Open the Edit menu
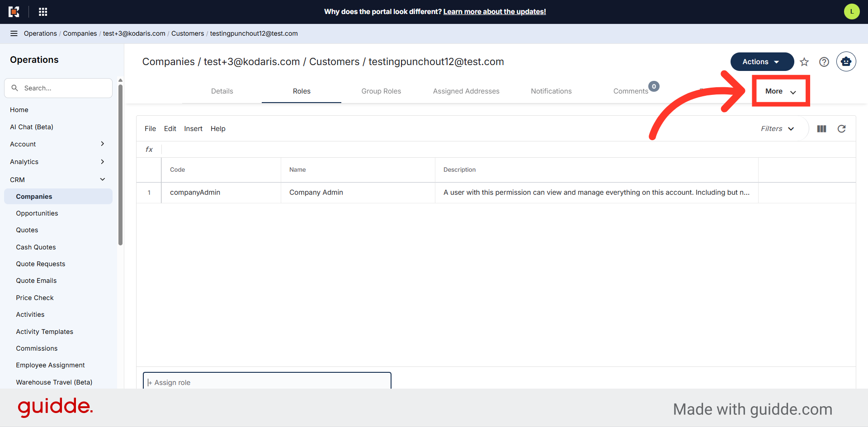This screenshot has height=427, width=868. pyautogui.click(x=170, y=129)
